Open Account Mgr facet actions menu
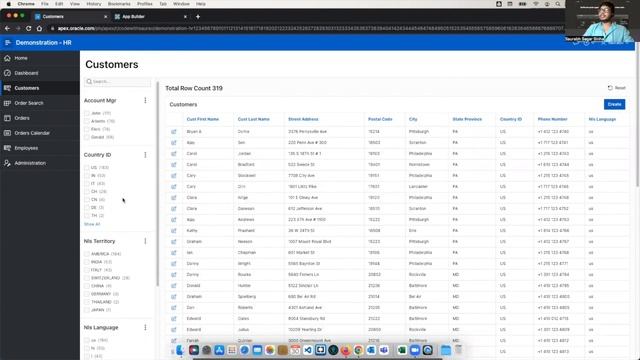Viewport: 640px width, 360px height. pos(145,100)
